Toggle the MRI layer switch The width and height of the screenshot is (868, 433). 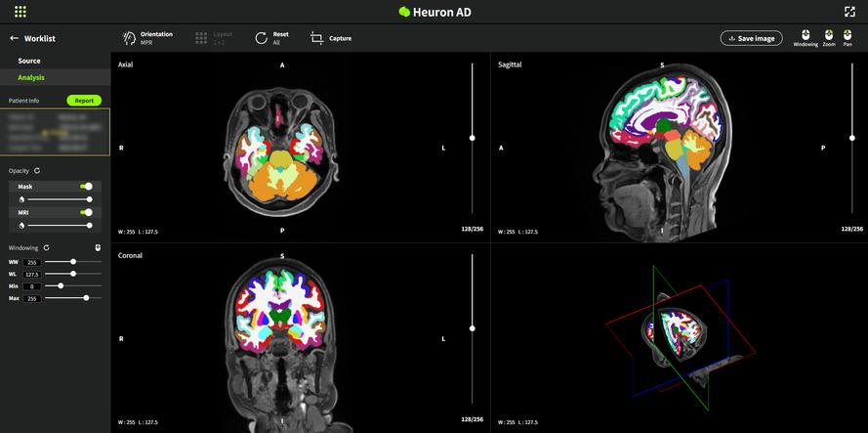(x=87, y=211)
